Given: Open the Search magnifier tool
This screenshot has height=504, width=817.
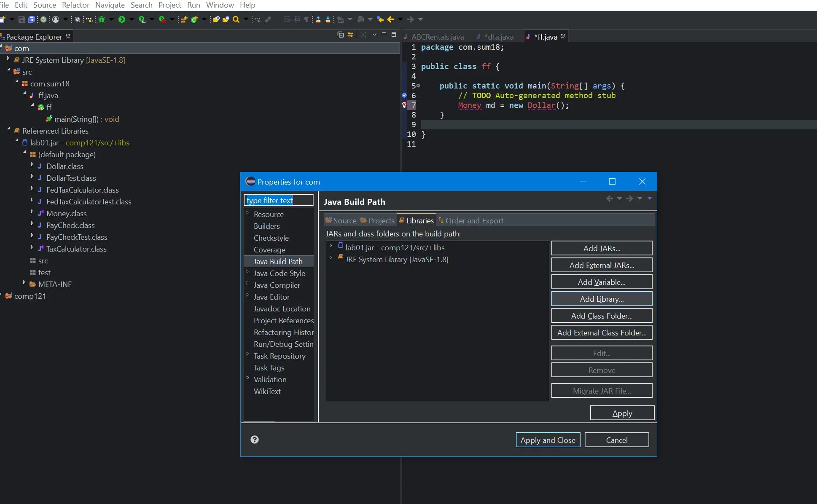Looking at the screenshot, I should (x=236, y=19).
